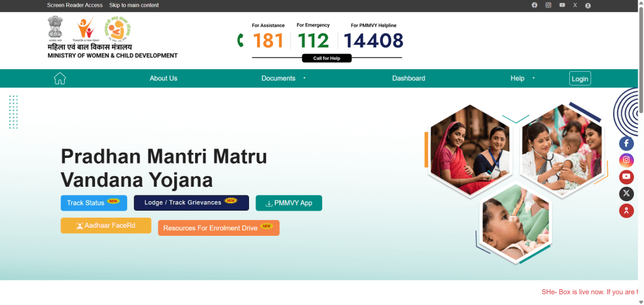Click the Instagram circle on right sidebar
Screen dimensions: 644x305
(x=626, y=160)
